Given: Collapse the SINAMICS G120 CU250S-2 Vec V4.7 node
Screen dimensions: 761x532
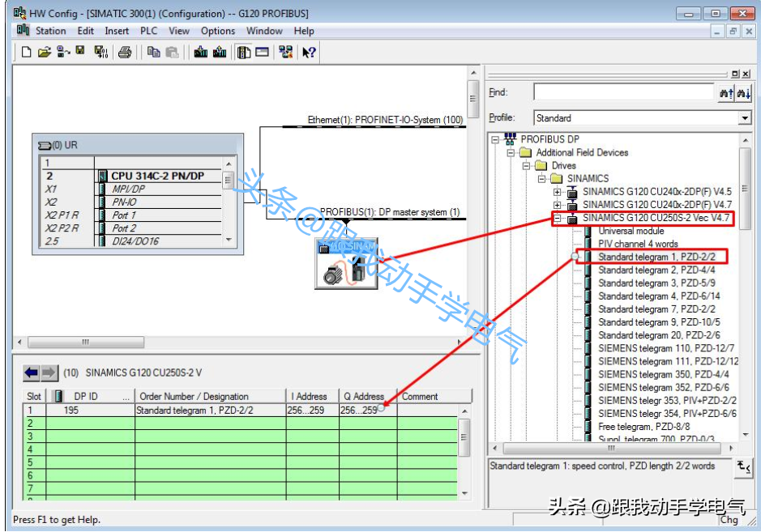Looking at the screenshot, I should [x=558, y=218].
